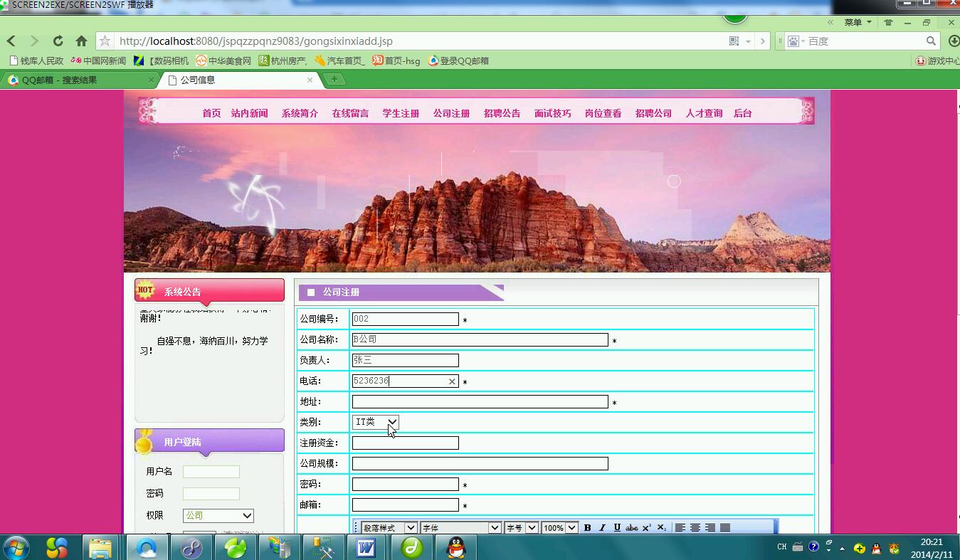Apply superscript in the editor toolbar
Viewport: 960px width, 560px height.
(646, 527)
